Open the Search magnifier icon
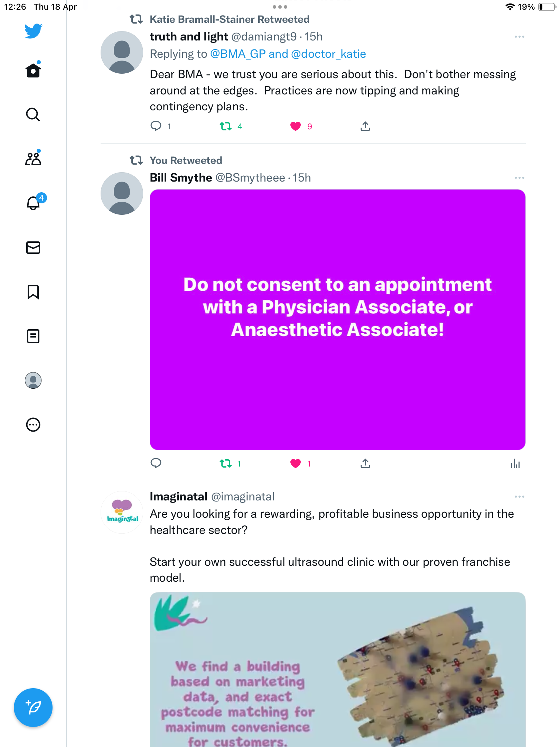The height and width of the screenshot is (747, 560). tap(33, 114)
